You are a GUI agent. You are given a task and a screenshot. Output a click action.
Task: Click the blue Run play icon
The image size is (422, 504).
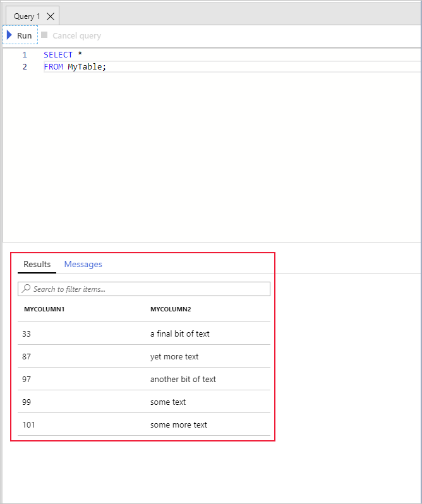(9, 35)
